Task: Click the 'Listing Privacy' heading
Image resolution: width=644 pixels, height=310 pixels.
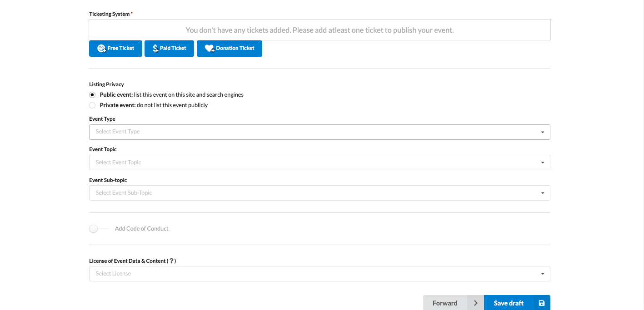Action: [106, 84]
